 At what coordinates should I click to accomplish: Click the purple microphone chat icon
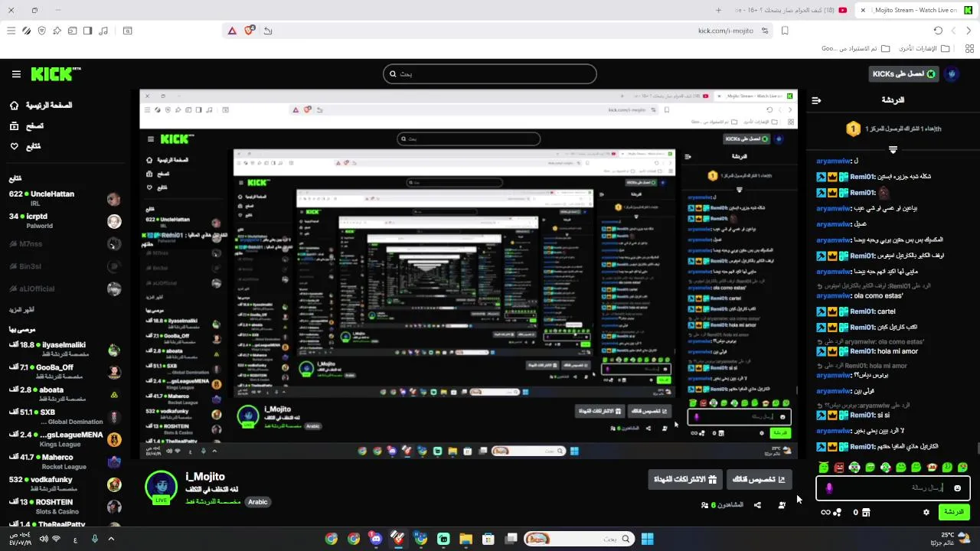pyautogui.click(x=828, y=488)
